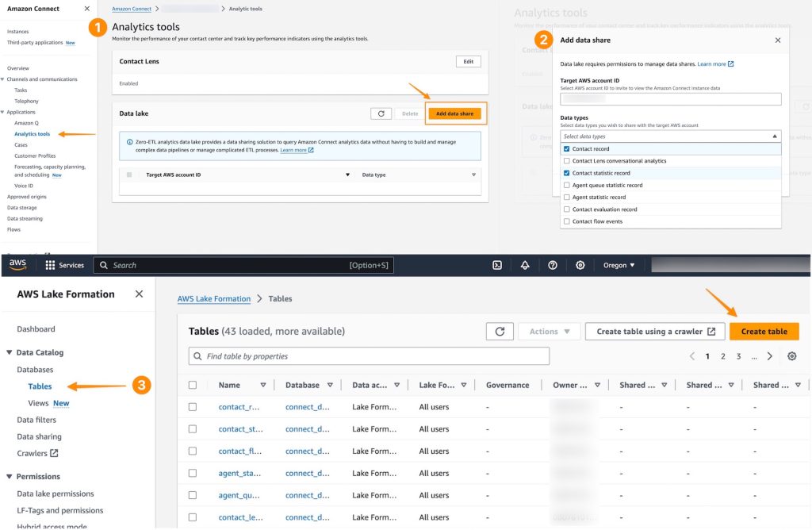
Task: Click the Add data share button
Action: coord(454,113)
